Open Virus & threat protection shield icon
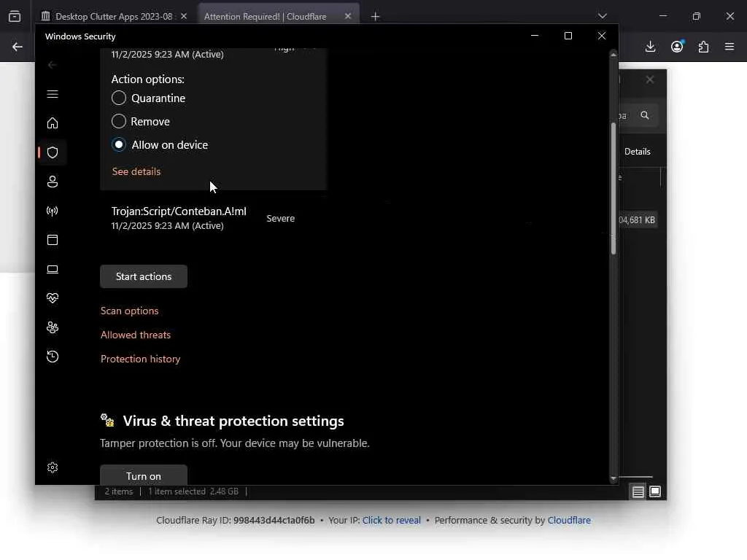Image resolution: width=747 pixels, height=560 pixels. 53,152
